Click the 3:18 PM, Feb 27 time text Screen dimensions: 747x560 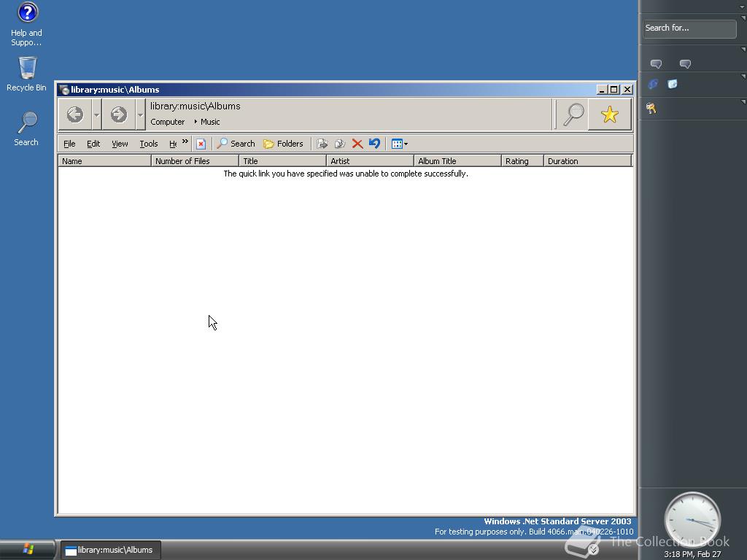click(x=692, y=554)
